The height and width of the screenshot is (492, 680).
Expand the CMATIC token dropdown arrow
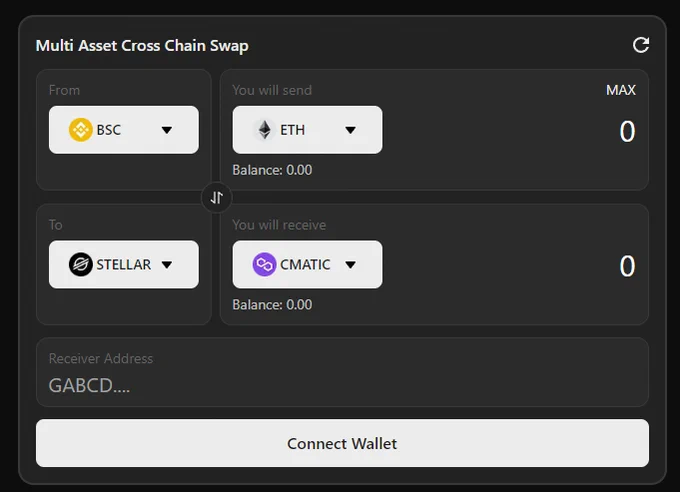pyautogui.click(x=350, y=264)
